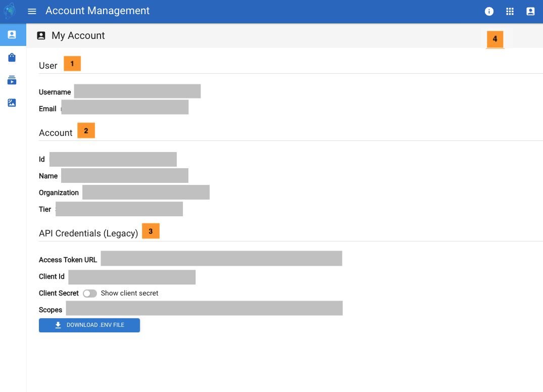Open the sidebar hamburger menu
The height and width of the screenshot is (392, 543).
pos(32,11)
